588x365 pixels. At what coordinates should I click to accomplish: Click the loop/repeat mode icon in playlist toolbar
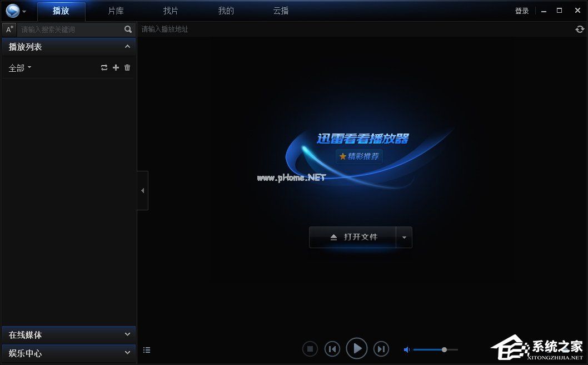pyautogui.click(x=104, y=67)
